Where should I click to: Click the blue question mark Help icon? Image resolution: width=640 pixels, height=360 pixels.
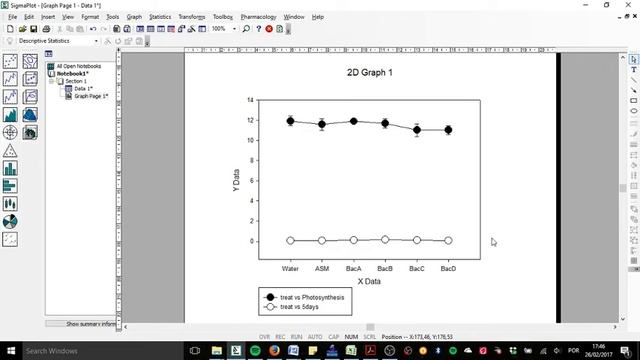(x=258, y=29)
